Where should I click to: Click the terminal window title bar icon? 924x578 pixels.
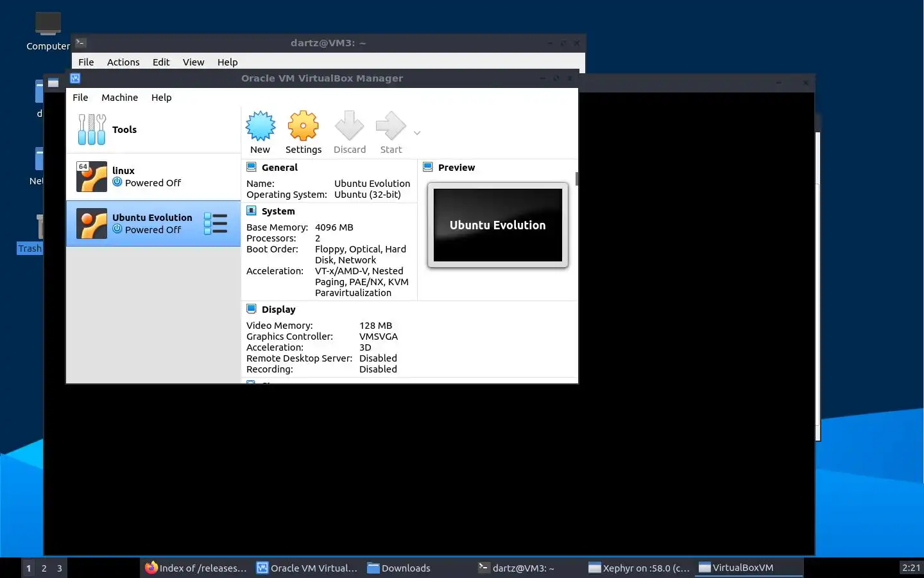[81, 43]
